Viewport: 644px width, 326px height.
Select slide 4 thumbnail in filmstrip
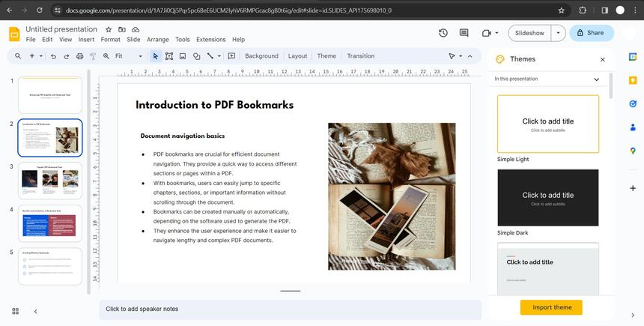point(49,223)
